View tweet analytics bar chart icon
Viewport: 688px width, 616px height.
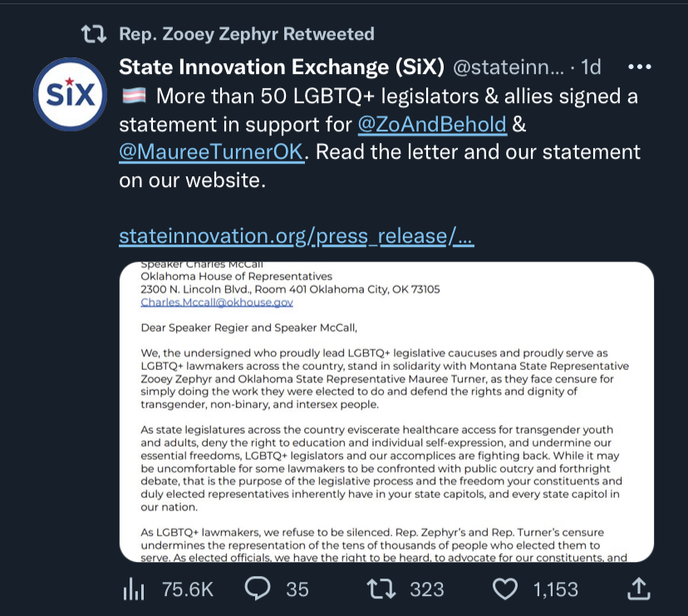pyautogui.click(x=134, y=589)
